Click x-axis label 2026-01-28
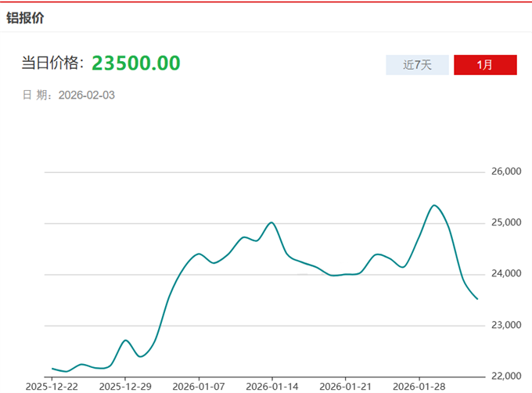 [x=419, y=386]
